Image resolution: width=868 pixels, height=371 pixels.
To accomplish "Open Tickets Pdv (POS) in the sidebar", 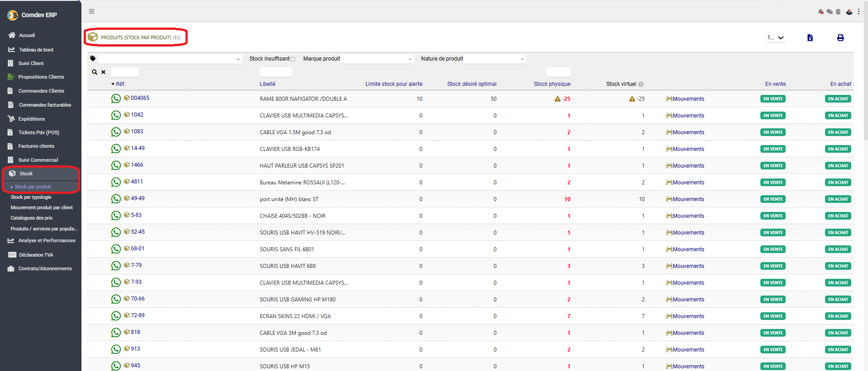I will [x=38, y=132].
